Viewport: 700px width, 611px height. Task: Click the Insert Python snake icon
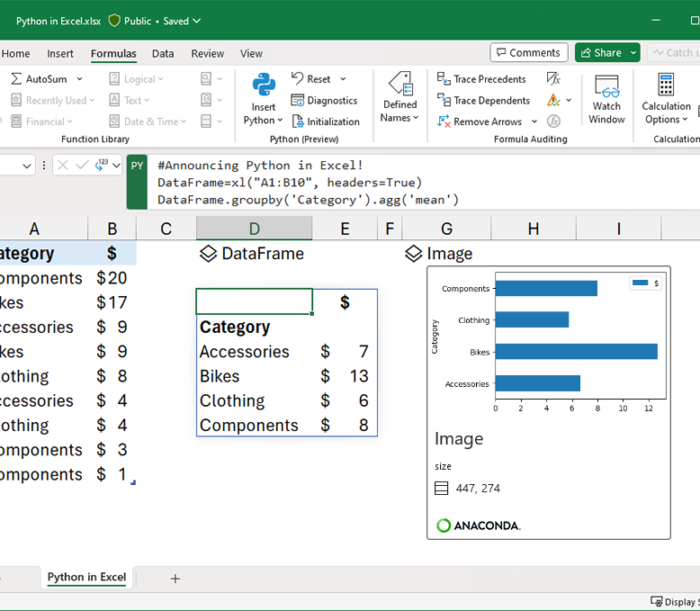click(x=264, y=84)
